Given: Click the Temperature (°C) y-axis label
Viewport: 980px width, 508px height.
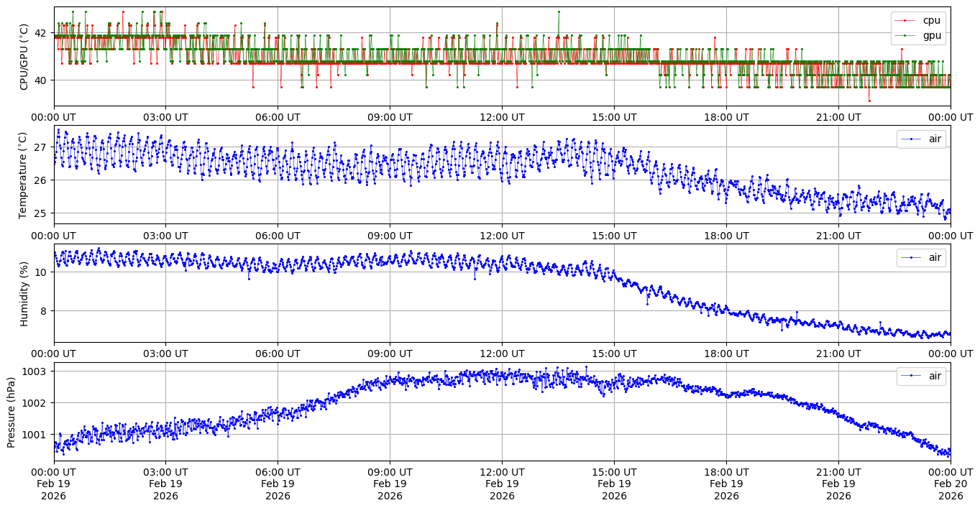Looking at the screenshot, I should [24, 175].
